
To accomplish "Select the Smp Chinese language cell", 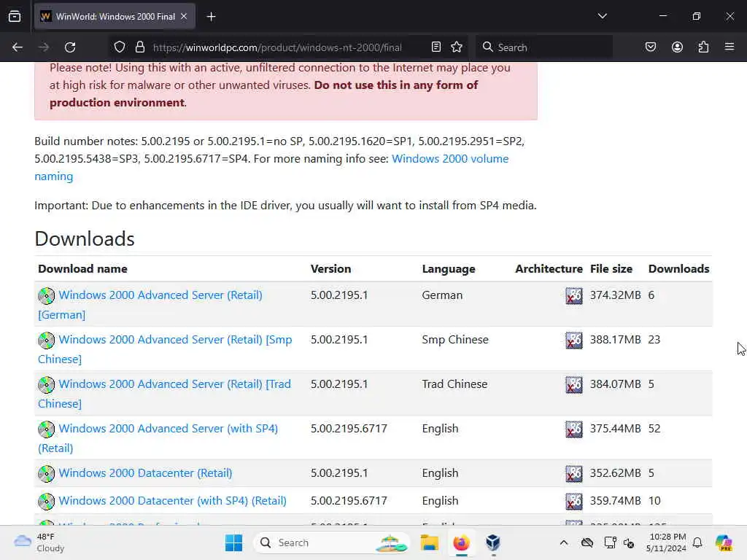I will (x=455, y=340).
